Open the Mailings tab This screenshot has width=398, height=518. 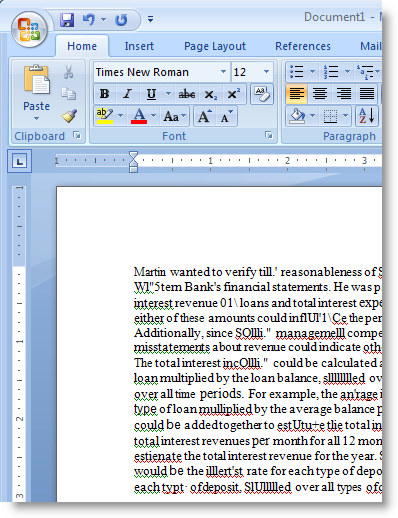point(371,46)
